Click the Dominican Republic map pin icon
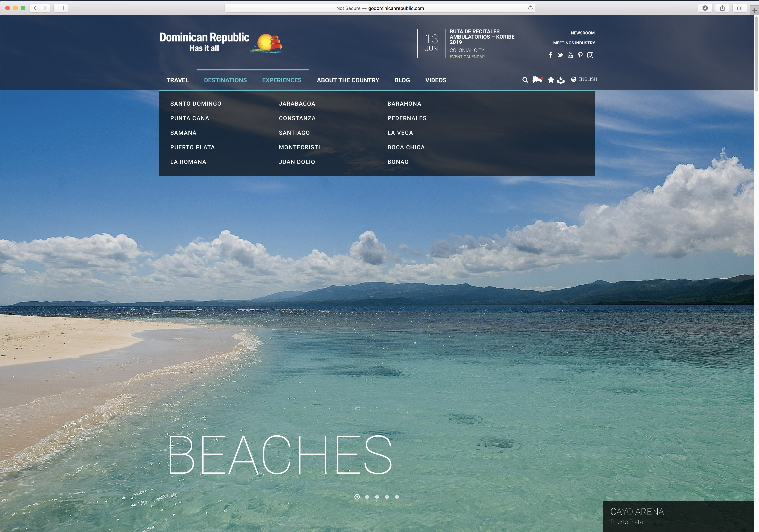The width and height of the screenshot is (759, 532). [538, 80]
